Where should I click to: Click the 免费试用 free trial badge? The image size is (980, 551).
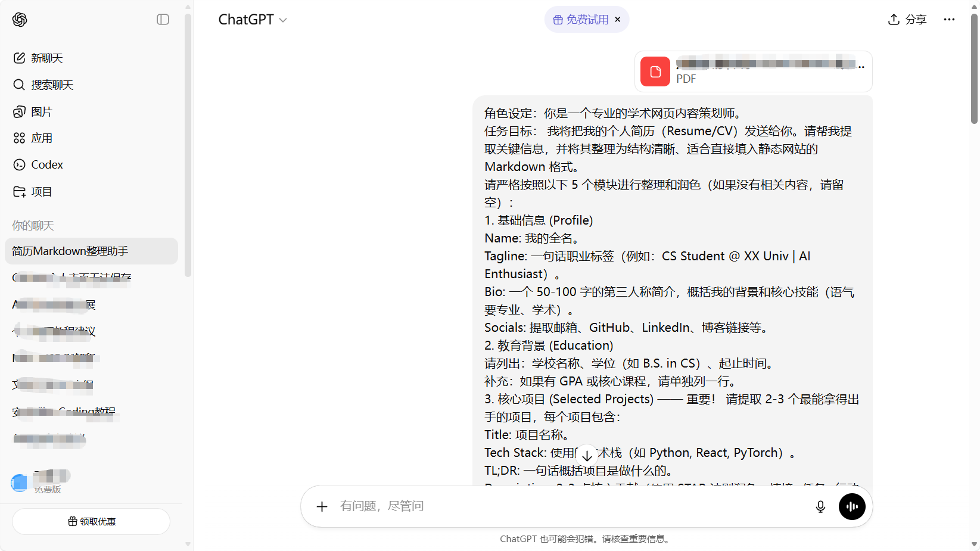581,20
